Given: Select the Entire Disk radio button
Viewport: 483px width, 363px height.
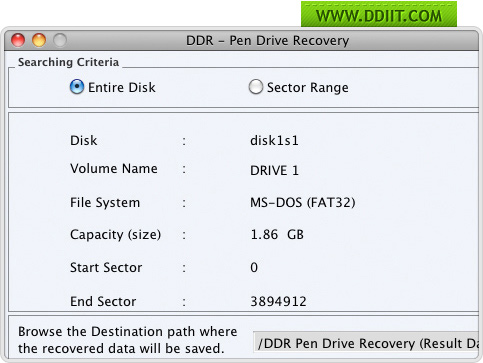Looking at the screenshot, I should pos(77,87).
